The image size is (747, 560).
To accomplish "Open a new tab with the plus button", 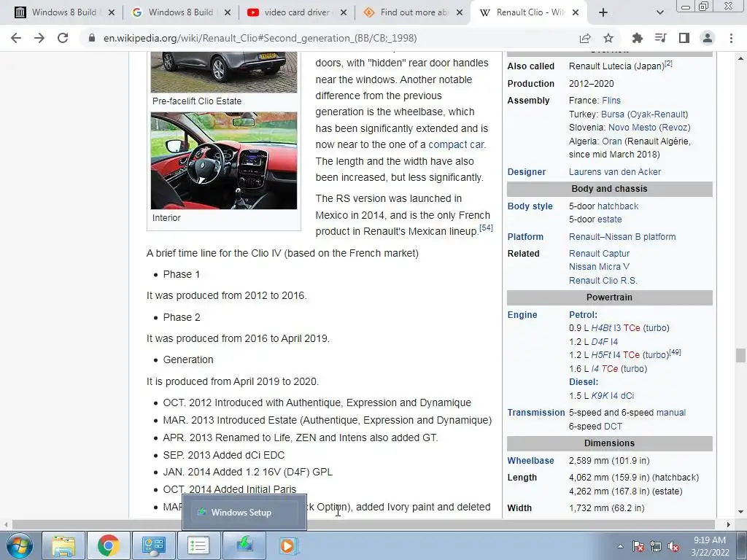I will pyautogui.click(x=603, y=12).
